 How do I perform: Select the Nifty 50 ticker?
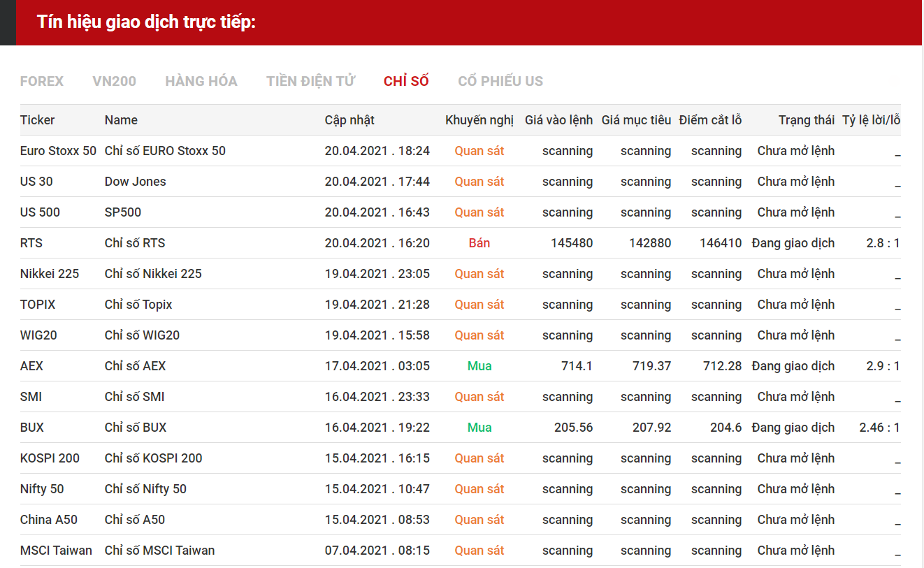42,489
